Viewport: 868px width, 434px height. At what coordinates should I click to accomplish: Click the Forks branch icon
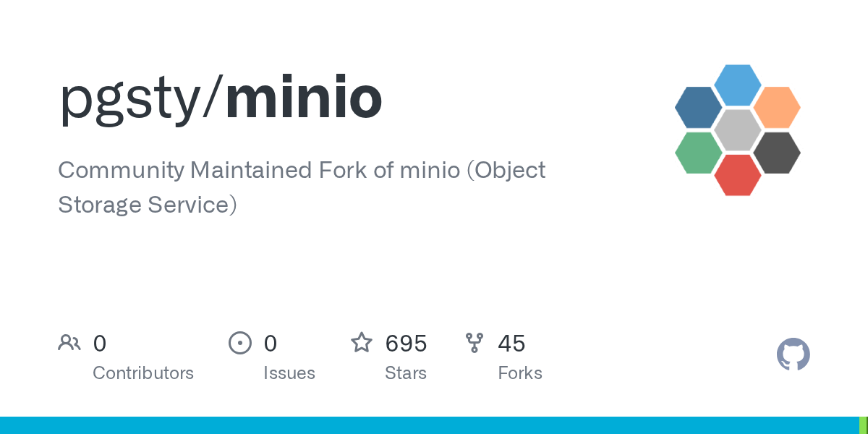(x=475, y=343)
